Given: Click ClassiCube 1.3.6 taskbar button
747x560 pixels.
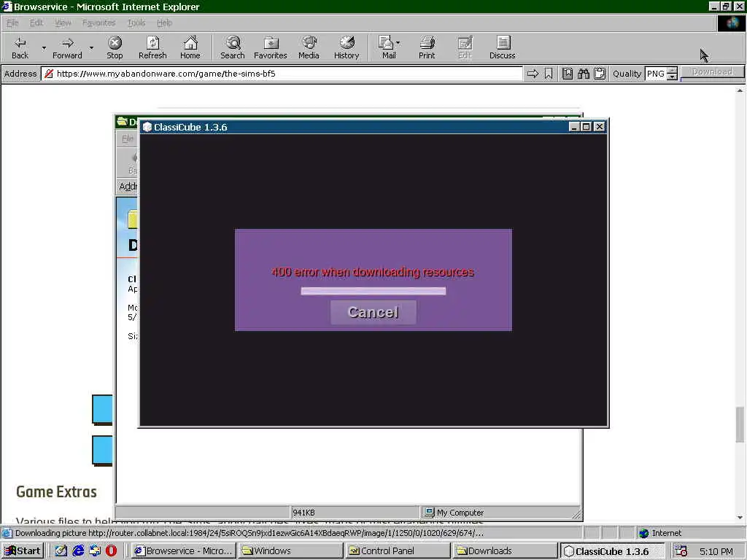Looking at the screenshot, I should pos(612,551).
